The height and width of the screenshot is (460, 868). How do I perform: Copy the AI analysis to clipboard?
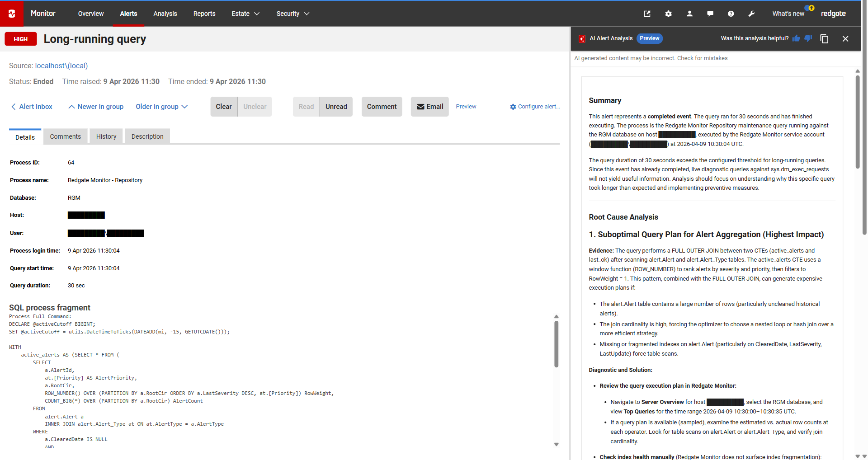pos(824,39)
